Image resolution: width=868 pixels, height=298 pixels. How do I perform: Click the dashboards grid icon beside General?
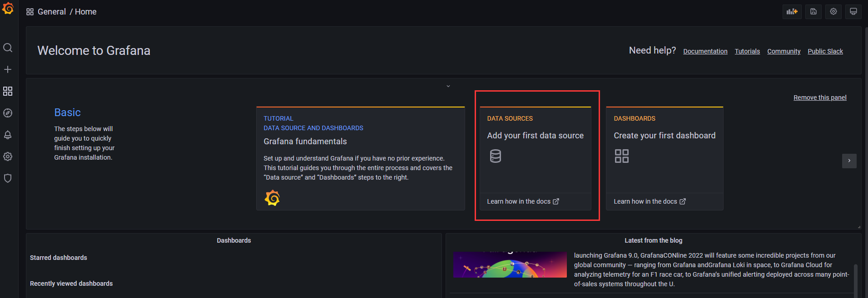pyautogui.click(x=30, y=12)
